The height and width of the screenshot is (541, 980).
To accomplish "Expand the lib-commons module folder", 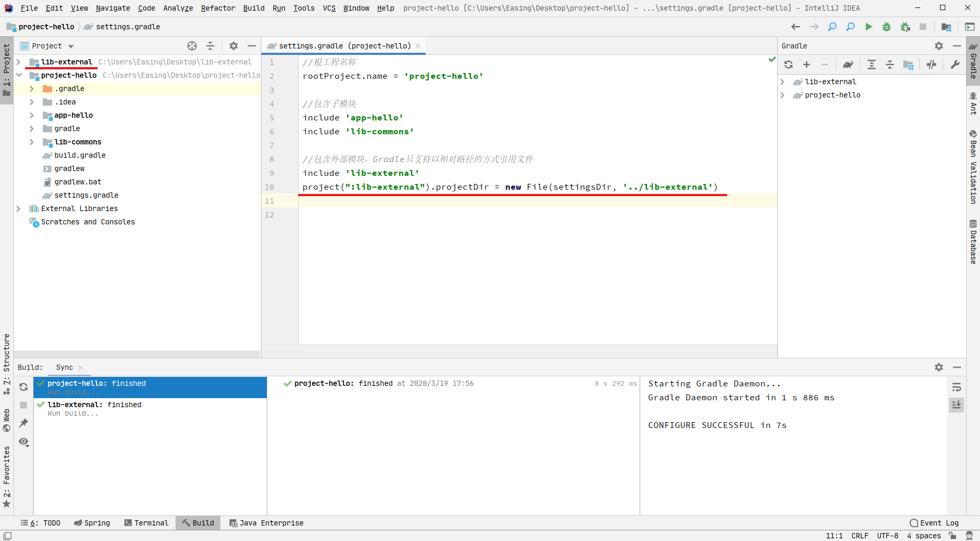I will click(31, 142).
